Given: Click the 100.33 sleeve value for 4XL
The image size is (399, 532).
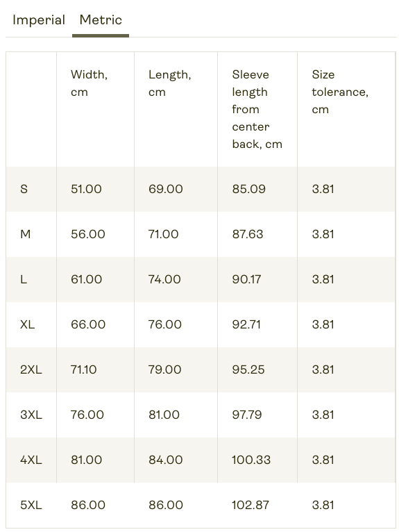Looking at the screenshot, I should (x=251, y=460).
